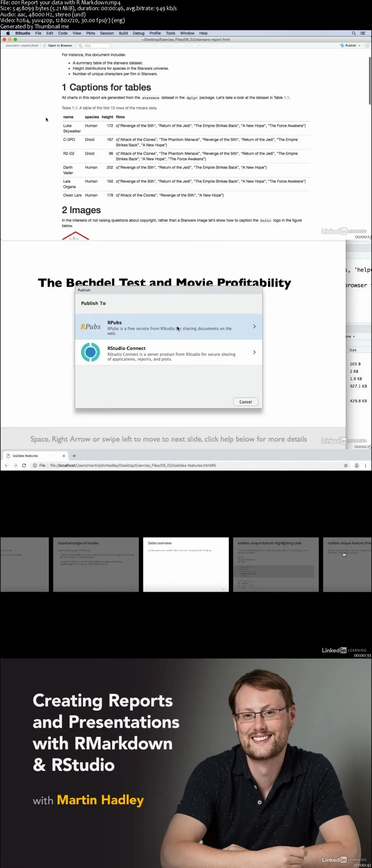Cancel the Publish dialog
The width and height of the screenshot is (372, 868).
click(x=246, y=402)
